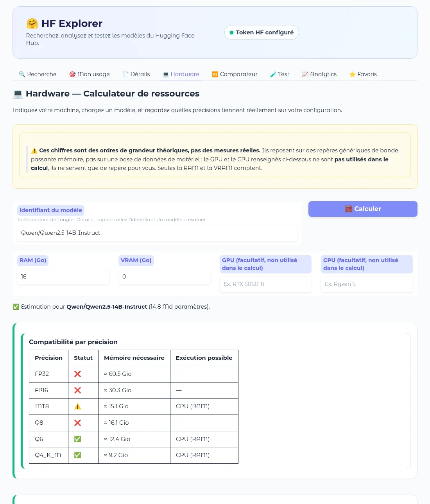
Task: Open the Détails tab
Action: pyautogui.click(x=136, y=74)
